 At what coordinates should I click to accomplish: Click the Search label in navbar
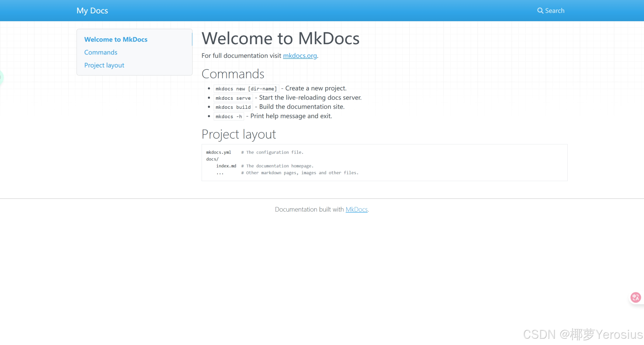(x=555, y=11)
